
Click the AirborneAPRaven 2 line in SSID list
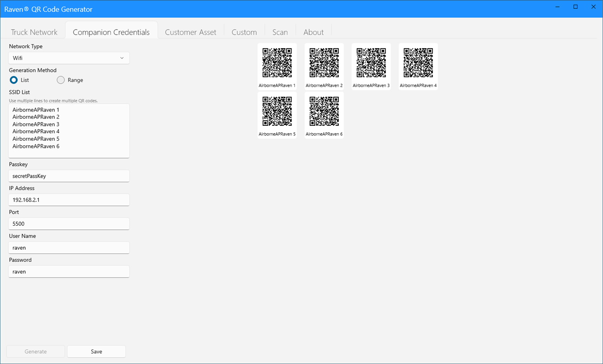(36, 117)
